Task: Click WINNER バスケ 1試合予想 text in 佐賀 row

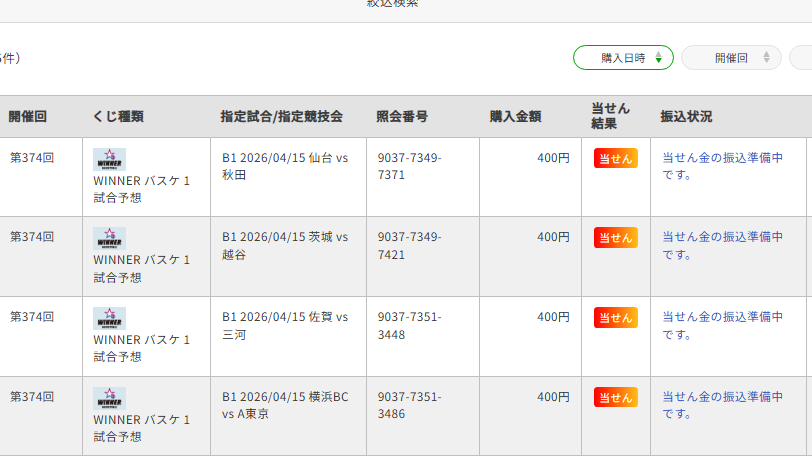Action: point(141,348)
